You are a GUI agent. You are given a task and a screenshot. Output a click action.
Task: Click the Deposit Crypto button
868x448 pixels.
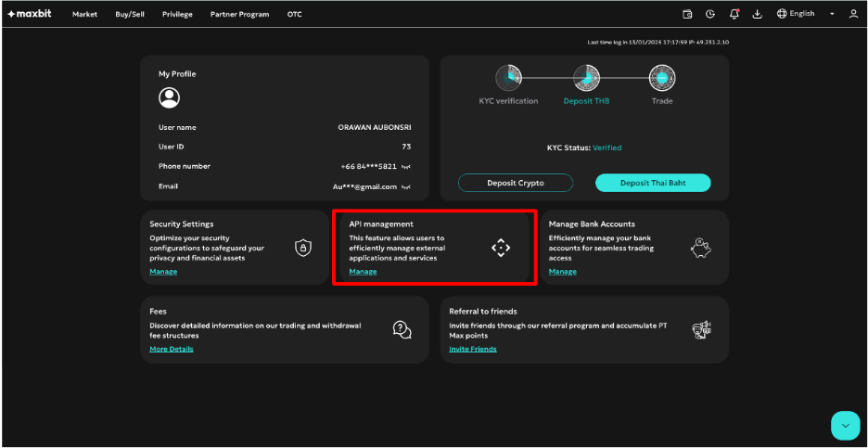(x=516, y=183)
